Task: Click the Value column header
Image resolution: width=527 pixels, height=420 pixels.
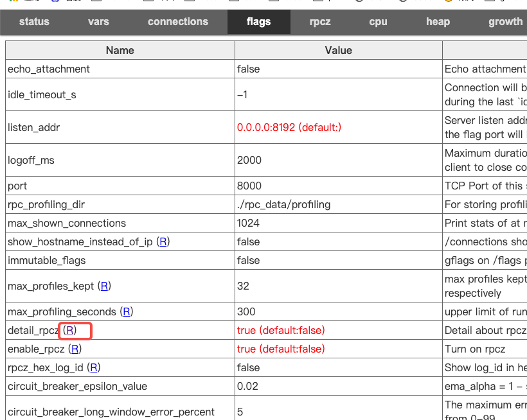Action: (x=338, y=50)
